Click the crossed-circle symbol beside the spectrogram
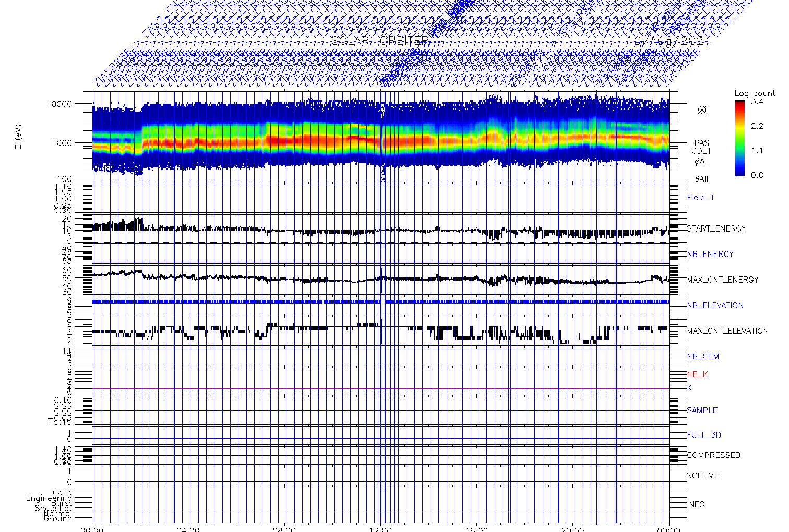Image resolution: width=789 pixels, height=532 pixels. [x=702, y=110]
